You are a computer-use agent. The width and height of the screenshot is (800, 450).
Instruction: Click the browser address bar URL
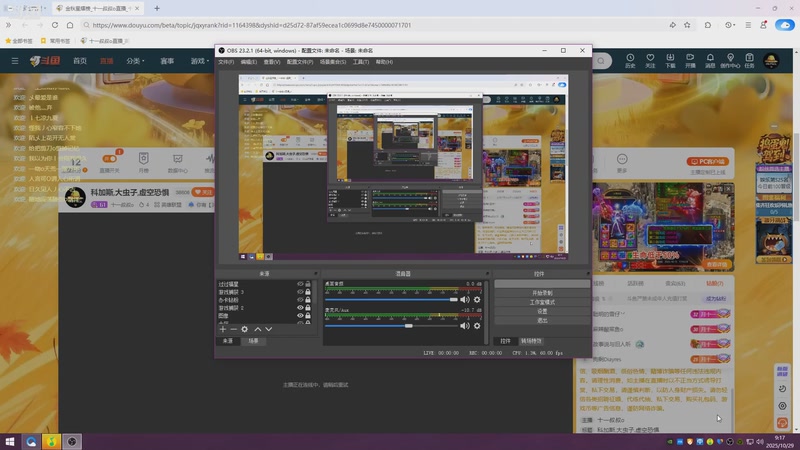click(x=252, y=25)
